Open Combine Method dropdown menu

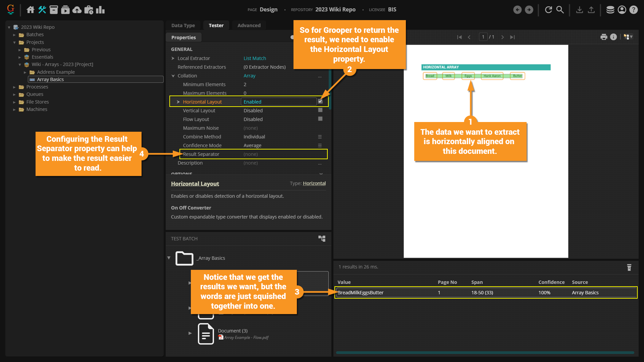(320, 137)
